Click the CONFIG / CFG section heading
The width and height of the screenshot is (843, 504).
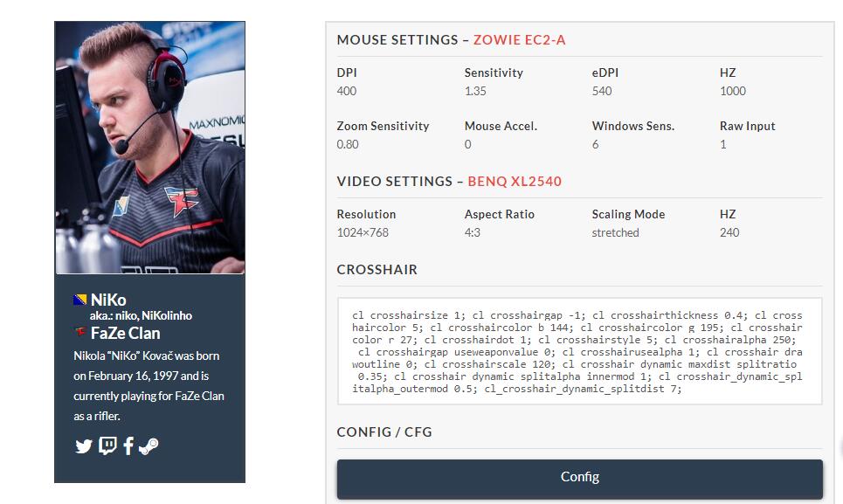(384, 432)
